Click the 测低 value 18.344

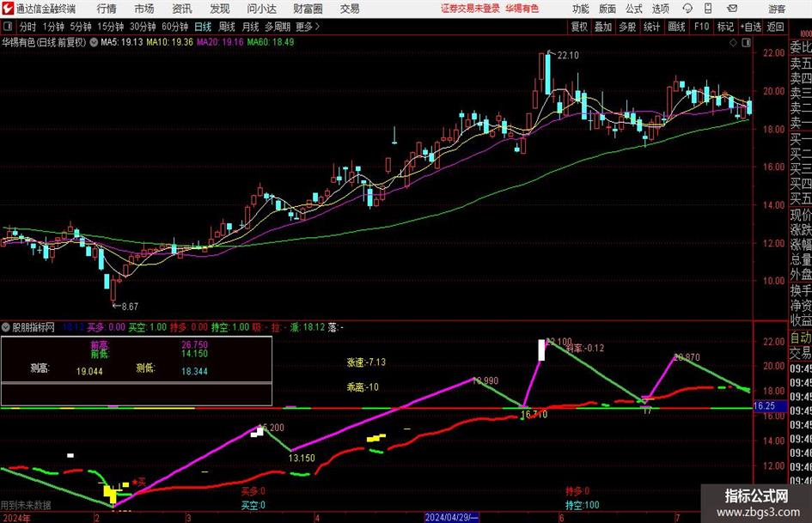point(195,371)
